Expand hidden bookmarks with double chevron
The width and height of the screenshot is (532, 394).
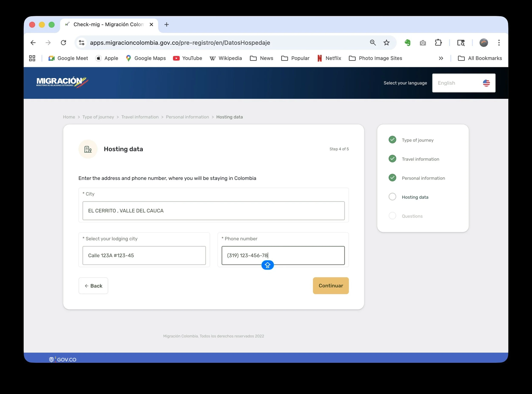pos(441,58)
